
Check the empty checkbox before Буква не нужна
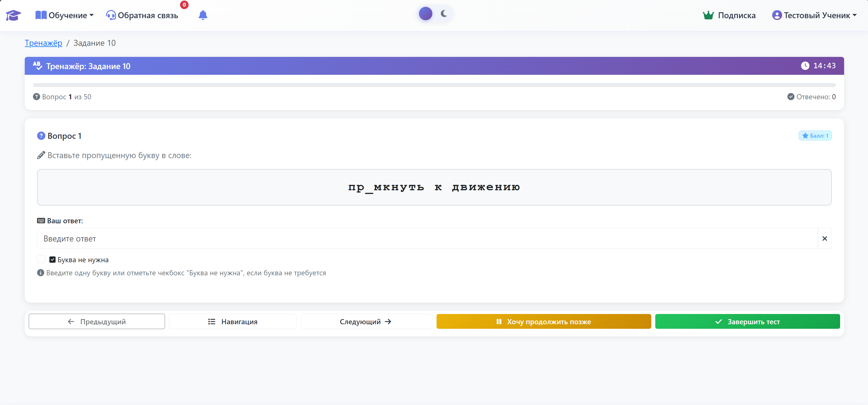click(x=41, y=259)
